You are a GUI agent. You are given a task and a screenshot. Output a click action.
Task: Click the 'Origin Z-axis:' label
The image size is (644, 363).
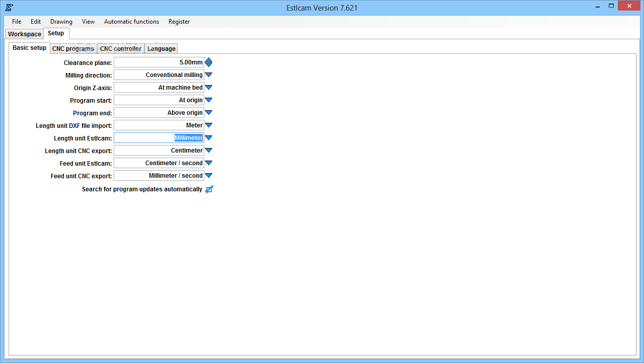coord(93,88)
